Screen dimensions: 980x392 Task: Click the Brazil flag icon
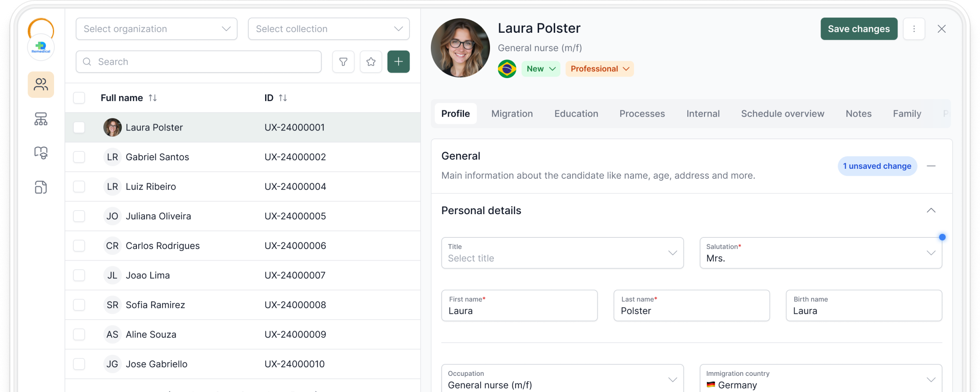[x=507, y=69]
